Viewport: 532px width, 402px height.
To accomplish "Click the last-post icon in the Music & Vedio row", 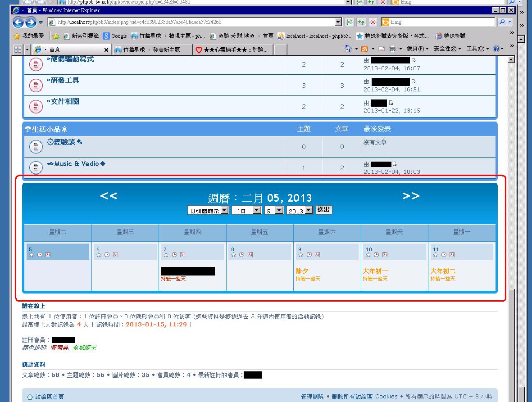I will 395,164.
